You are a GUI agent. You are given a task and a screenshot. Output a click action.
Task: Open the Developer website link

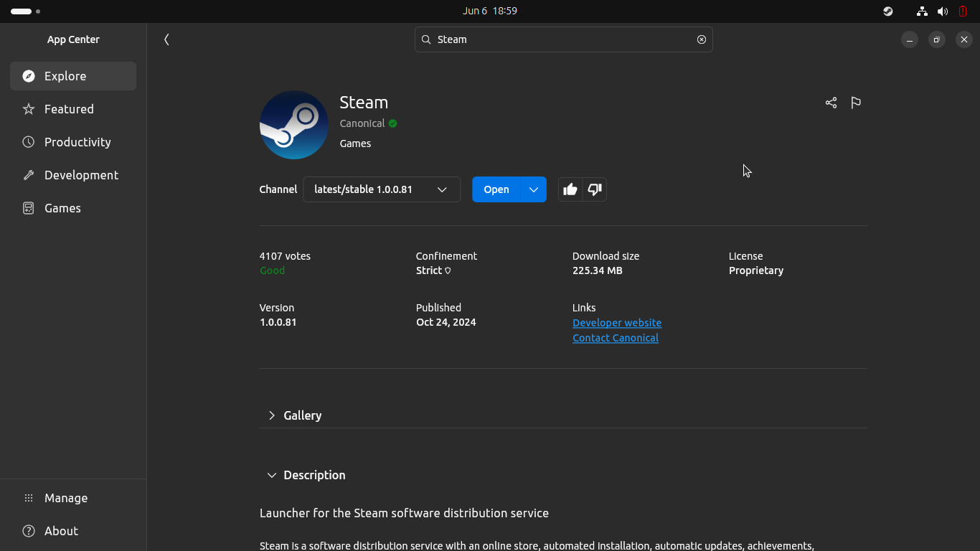point(617,323)
